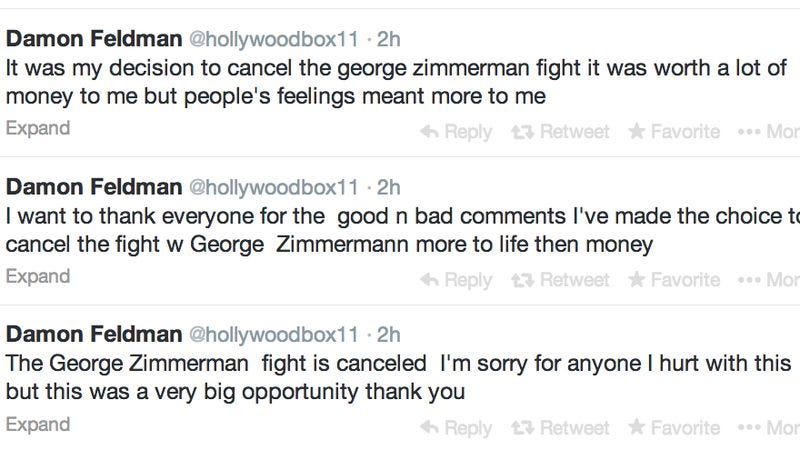The height and width of the screenshot is (450, 800).
Task: Reply to the 'good n bad comments' tweet
Action: [x=456, y=280]
